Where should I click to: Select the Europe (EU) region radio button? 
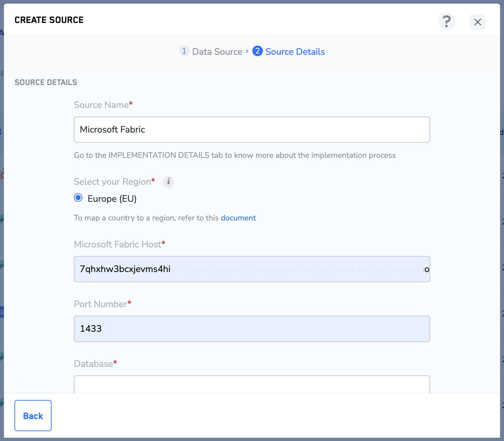click(78, 198)
